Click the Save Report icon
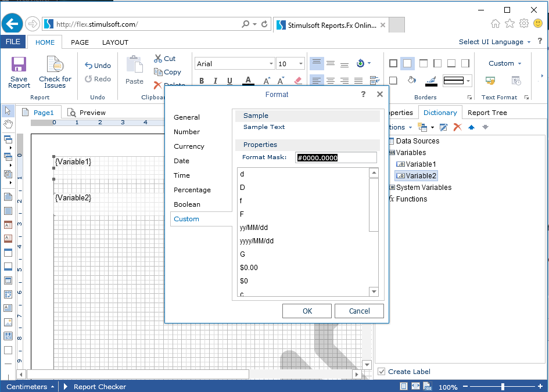 19,65
